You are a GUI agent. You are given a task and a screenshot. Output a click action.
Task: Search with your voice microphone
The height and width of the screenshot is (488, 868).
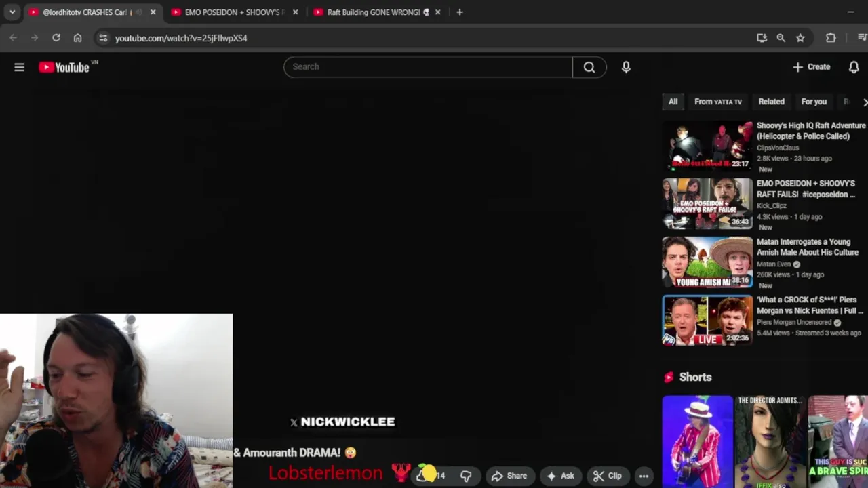626,66
